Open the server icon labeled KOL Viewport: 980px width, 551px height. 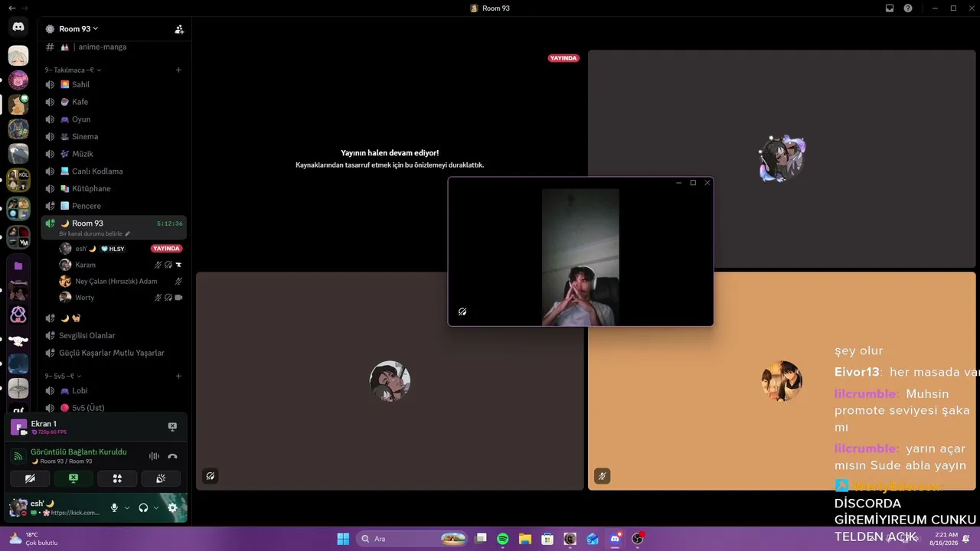coord(18,180)
